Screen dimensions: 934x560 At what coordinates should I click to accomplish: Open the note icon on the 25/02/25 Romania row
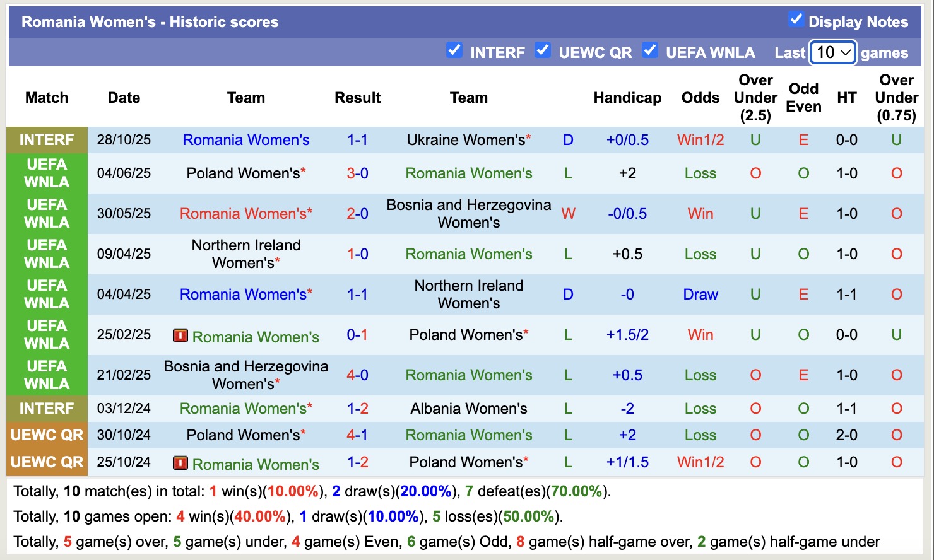[180, 335]
